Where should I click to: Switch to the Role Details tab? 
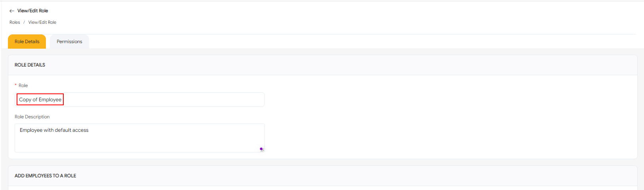(27, 42)
